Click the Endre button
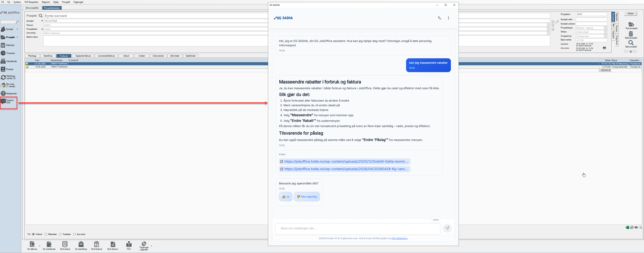The width and height of the screenshot is (644, 253). [x=630, y=13]
